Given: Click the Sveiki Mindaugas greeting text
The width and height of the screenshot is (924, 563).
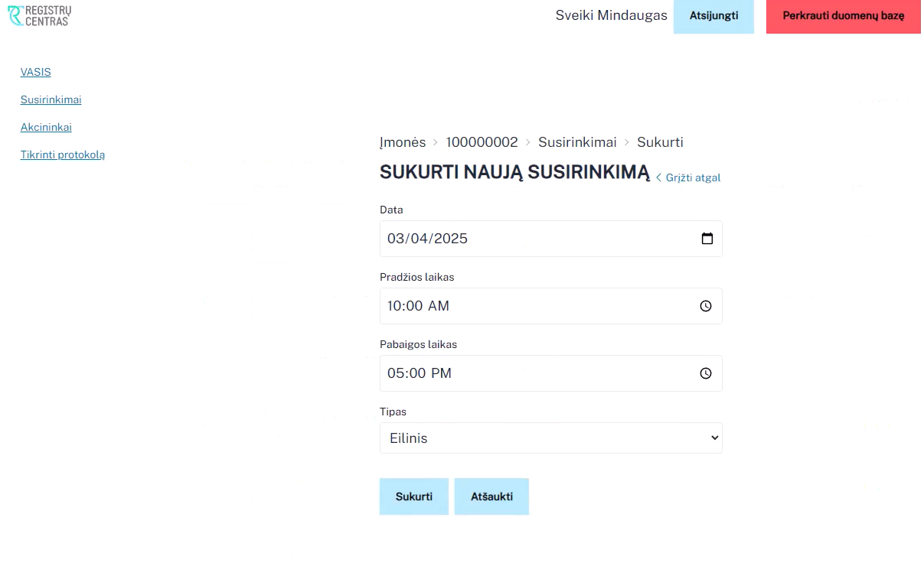Looking at the screenshot, I should tap(612, 15).
